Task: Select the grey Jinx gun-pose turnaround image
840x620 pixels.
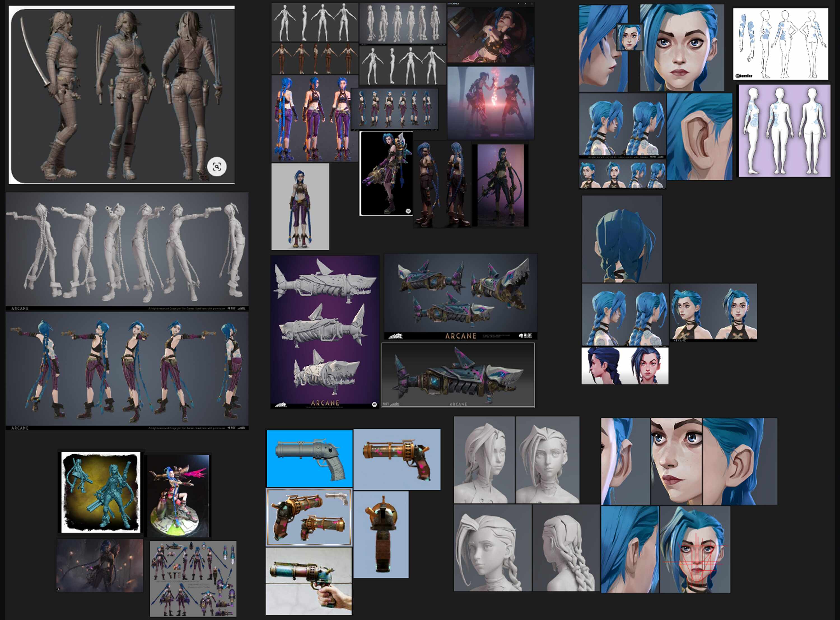Action: [x=127, y=251]
